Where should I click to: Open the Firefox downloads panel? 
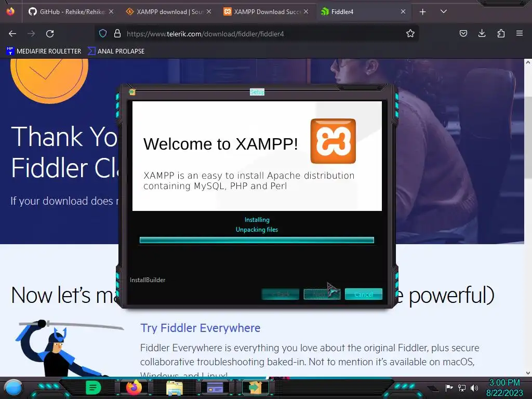click(x=482, y=33)
